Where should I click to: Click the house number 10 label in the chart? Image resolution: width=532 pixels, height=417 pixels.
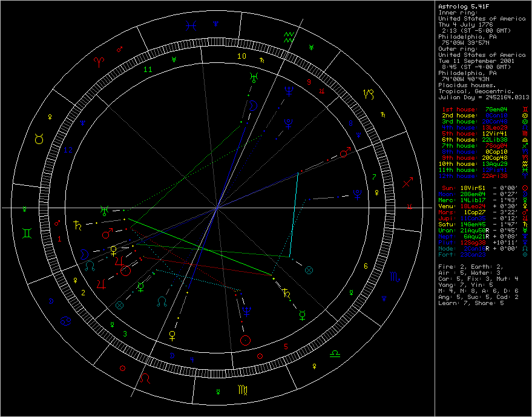(x=242, y=56)
